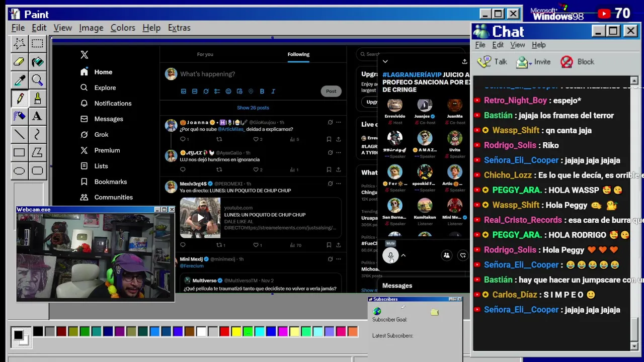Open more options on AyaxGallo post
Viewport: 644px width, 362px height.
point(338,152)
